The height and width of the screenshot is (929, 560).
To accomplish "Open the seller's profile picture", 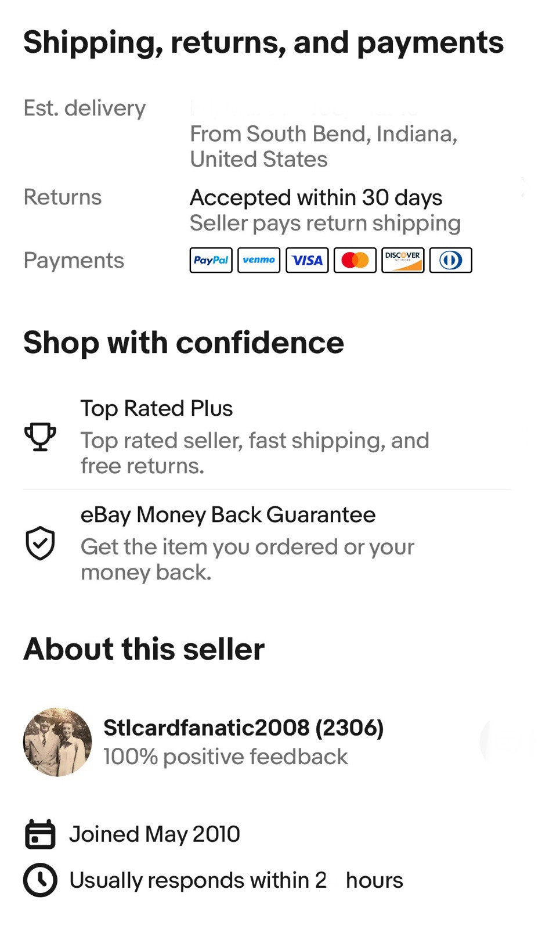I will [57, 742].
